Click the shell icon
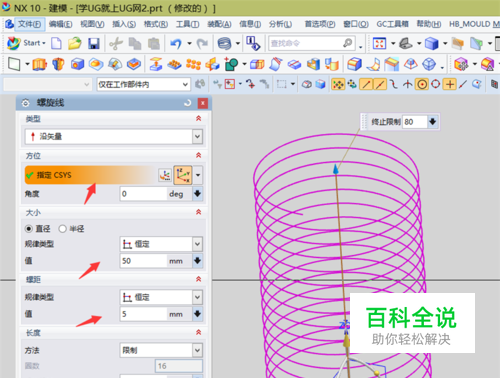500x378 pixels. click(x=313, y=64)
